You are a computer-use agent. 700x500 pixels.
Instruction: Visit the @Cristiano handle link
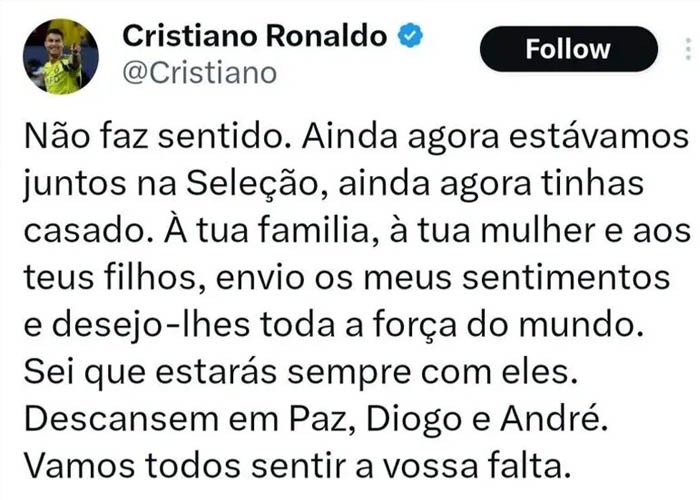pos(200,73)
